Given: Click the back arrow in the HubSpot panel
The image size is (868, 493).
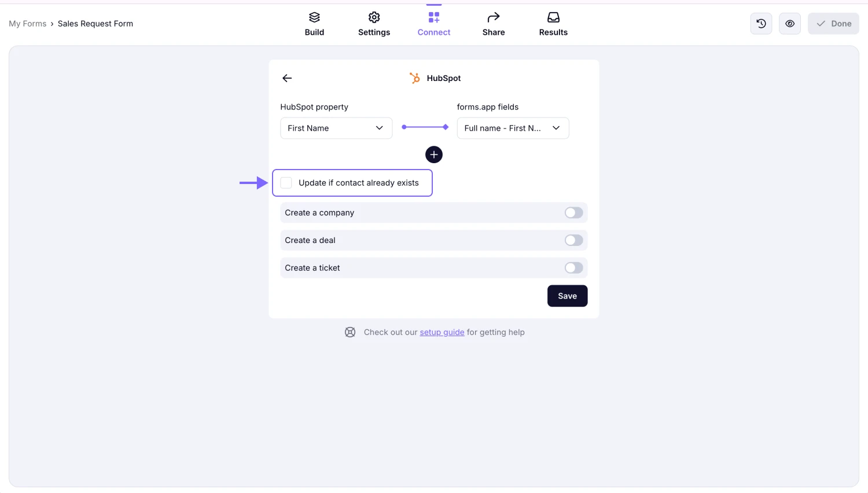Looking at the screenshot, I should (x=286, y=78).
